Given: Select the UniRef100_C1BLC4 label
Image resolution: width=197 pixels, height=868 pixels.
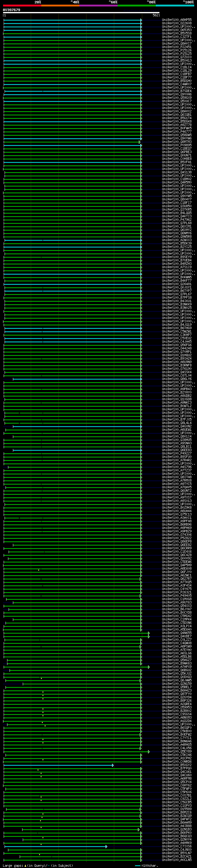Looking at the screenshot, I should tap(177, 67).
